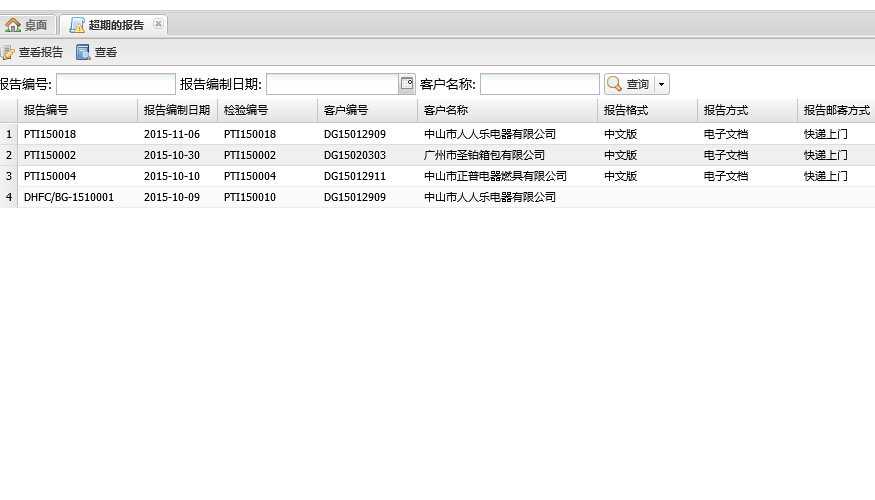
Task: Click the 报告格式 column header
Action: pyautogui.click(x=626, y=110)
